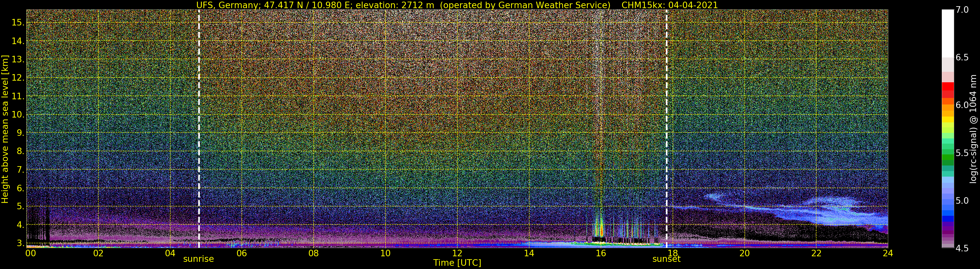Select the height axis tick "4."
980x269 pixels.
(x=20, y=225)
